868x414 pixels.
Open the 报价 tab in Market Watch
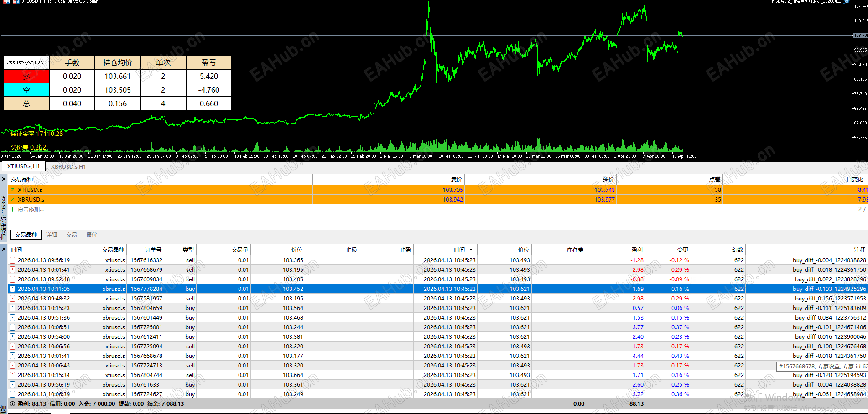(92, 234)
